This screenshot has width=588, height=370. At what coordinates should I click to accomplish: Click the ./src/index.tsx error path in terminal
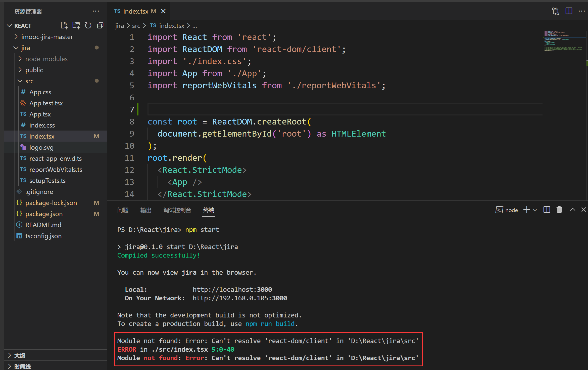click(180, 349)
